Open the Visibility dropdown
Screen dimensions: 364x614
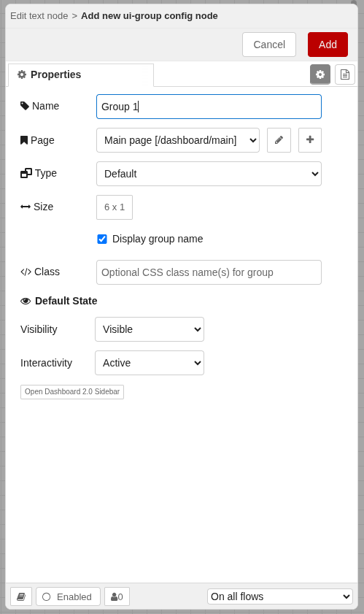coord(150,329)
